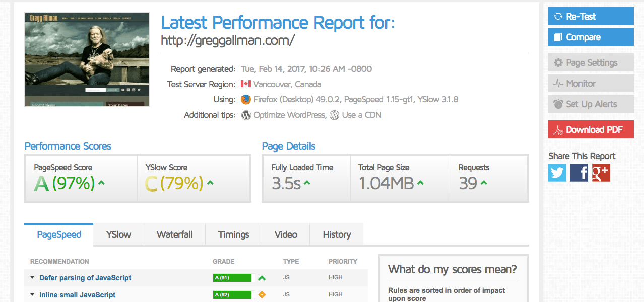Click the PRIORITY column header
This screenshot has height=302, width=644.
click(343, 262)
